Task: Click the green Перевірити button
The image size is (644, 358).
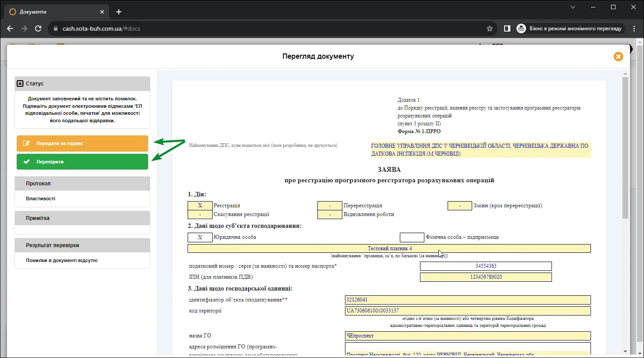Action: (x=82, y=162)
